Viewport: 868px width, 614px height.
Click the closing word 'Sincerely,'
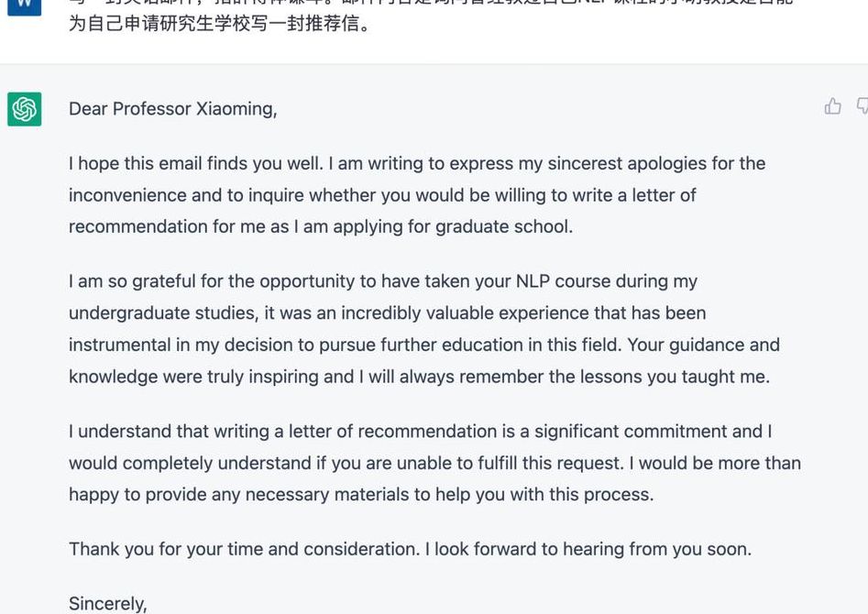pos(108,604)
